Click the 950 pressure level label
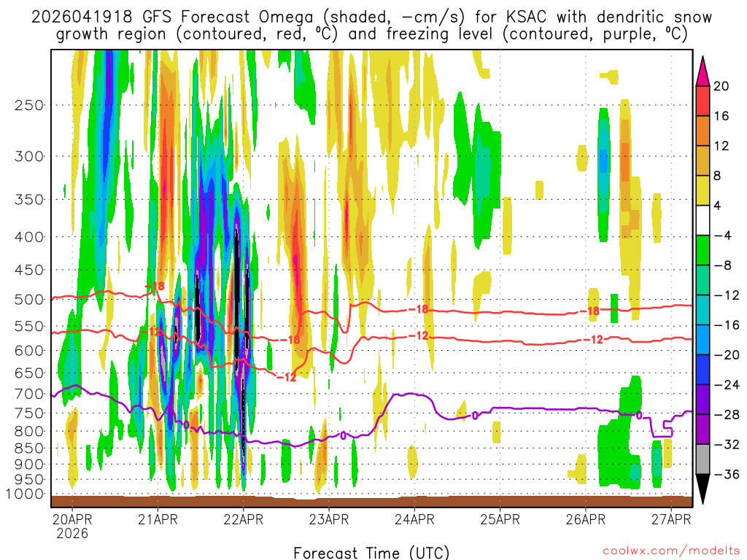The width and height of the screenshot is (747, 560). click(29, 480)
